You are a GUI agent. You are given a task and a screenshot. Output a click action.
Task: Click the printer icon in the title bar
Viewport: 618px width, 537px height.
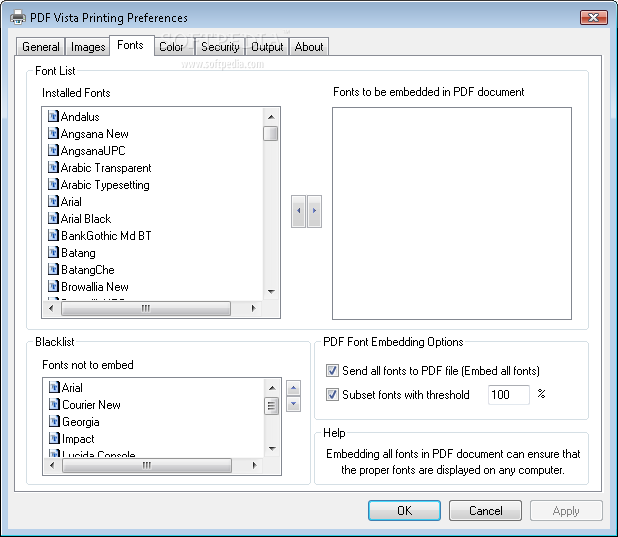point(18,17)
